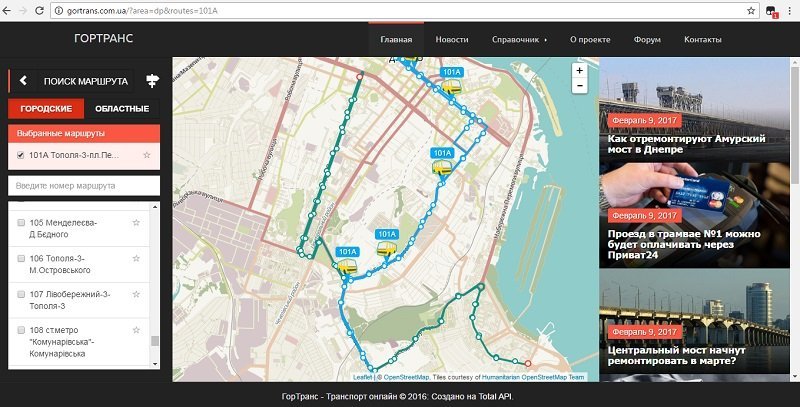This screenshot has height=407, width=800.
Task: Click the signpost icon in sidebar header
Action: point(152,80)
